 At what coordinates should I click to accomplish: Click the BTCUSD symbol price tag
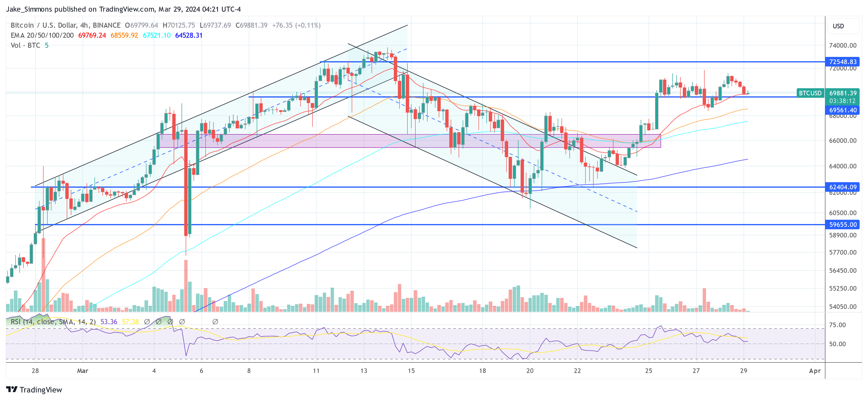click(x=810, y=93)
